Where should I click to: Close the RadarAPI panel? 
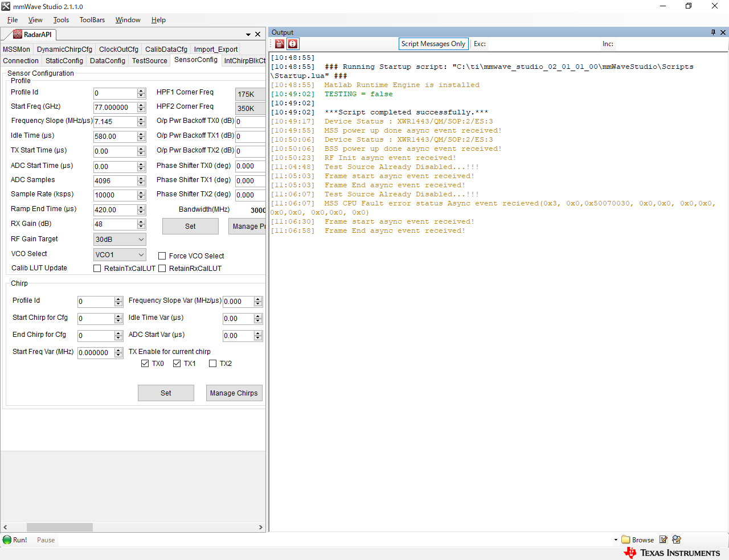pyautogui.click(x=257, y=34)
